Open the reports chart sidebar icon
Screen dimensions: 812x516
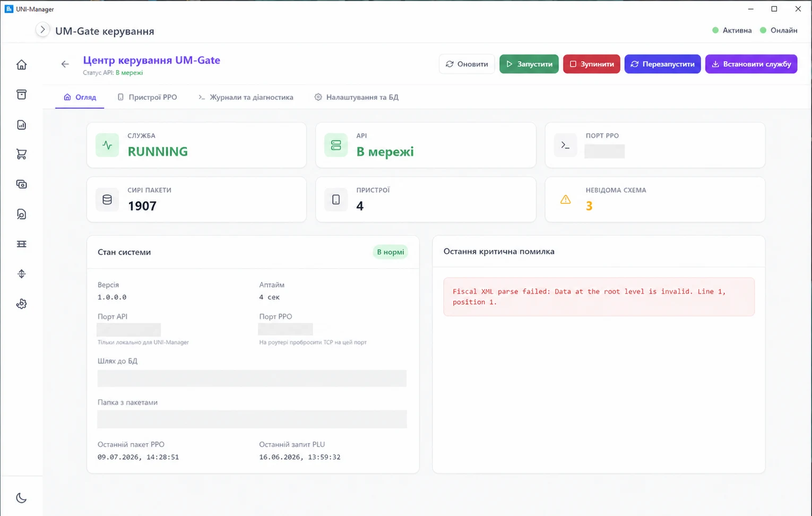click(x=21, y=125)
